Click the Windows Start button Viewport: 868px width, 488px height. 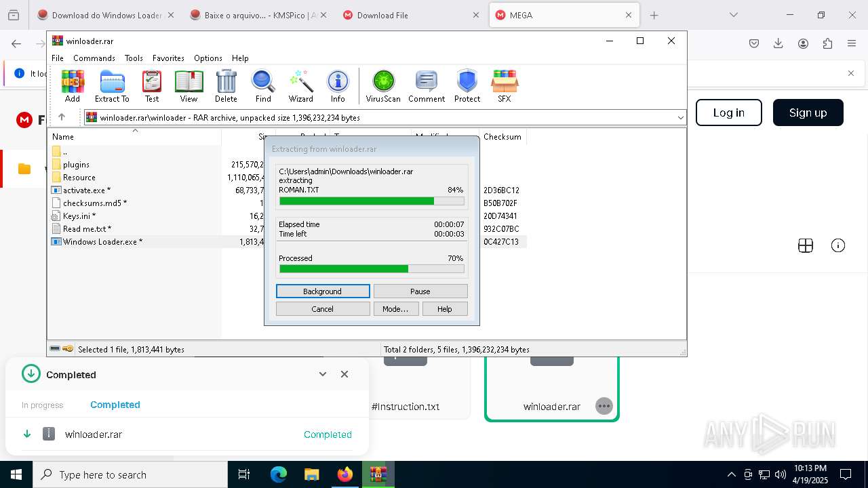tap(16, 474)
